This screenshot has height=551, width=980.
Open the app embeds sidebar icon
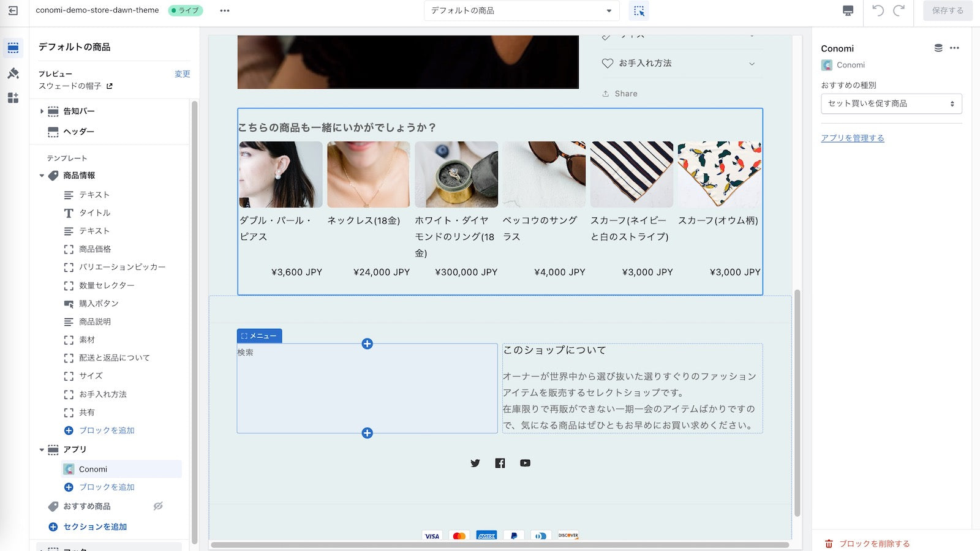13,98
